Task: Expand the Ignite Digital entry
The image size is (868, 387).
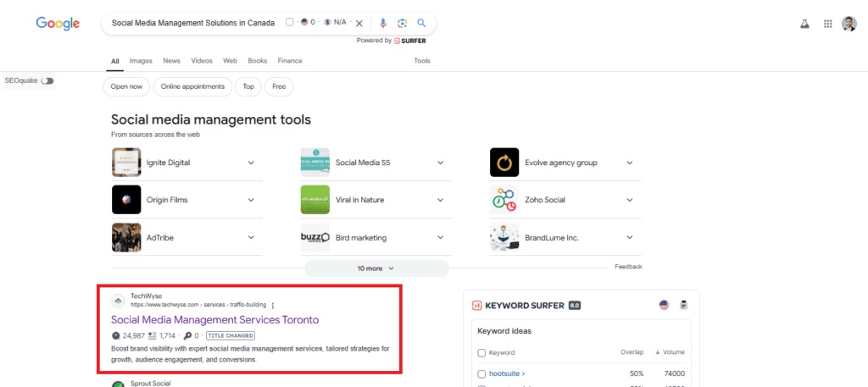Action: click(x=251, y=163)
